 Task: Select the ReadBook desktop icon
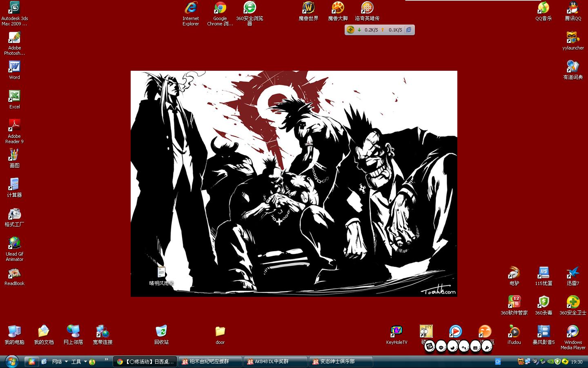[14, 276]
